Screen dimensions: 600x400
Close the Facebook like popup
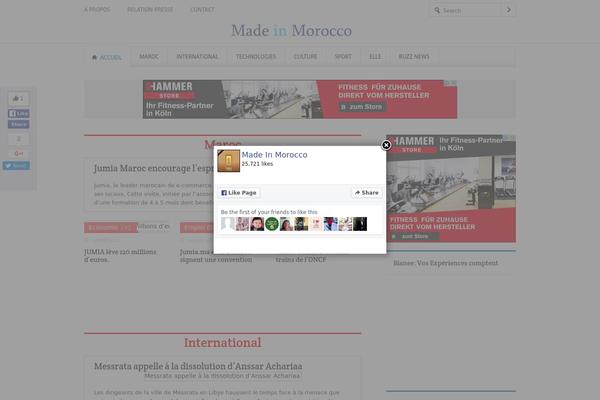point(386,145)
